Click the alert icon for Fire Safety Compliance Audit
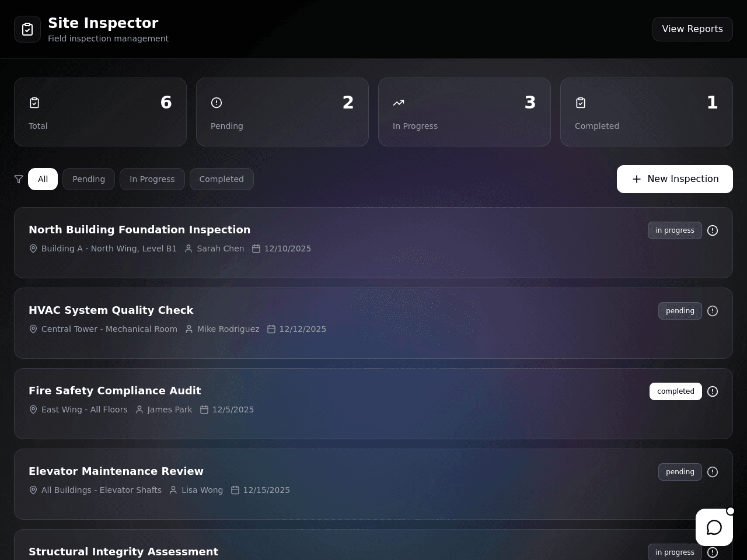This screenshot has width=747, height=560. 713,391
